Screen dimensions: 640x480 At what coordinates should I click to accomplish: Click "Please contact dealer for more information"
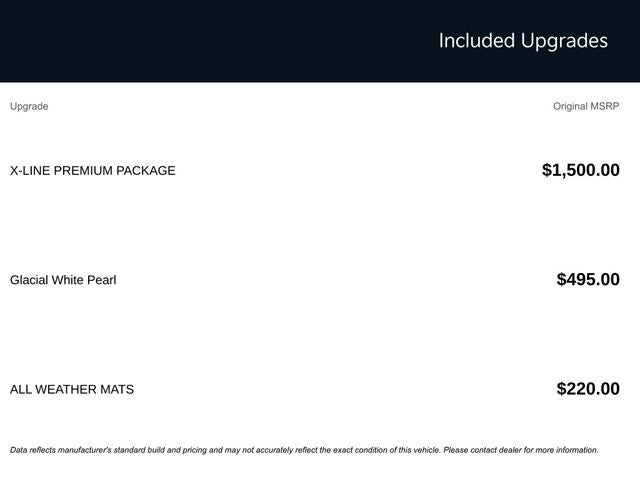[519, 450]
